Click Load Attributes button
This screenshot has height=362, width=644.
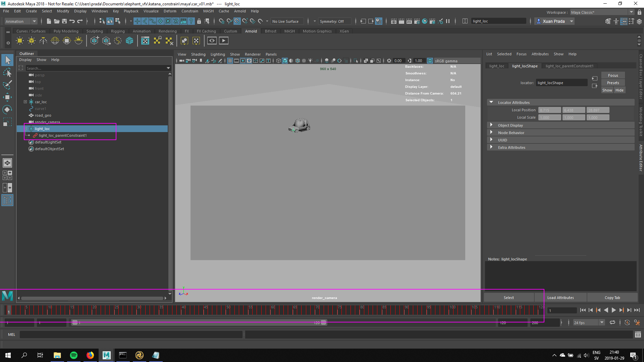(560, 298)
